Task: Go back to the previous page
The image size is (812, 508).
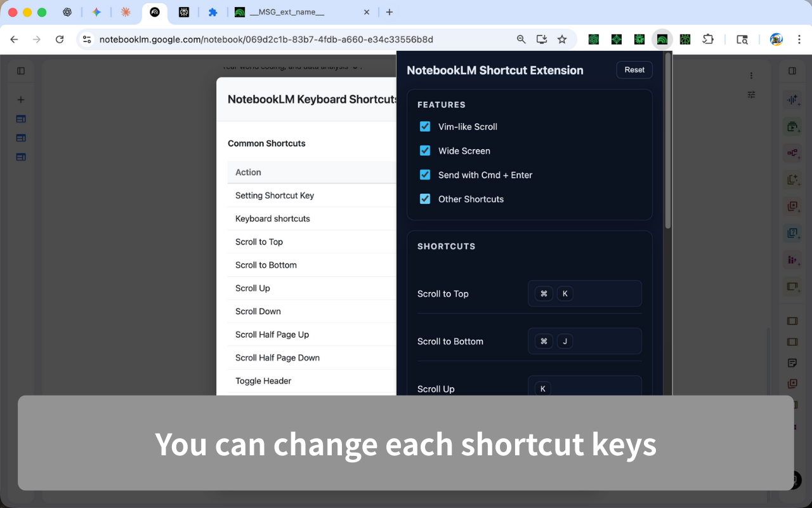Action: 14,39
